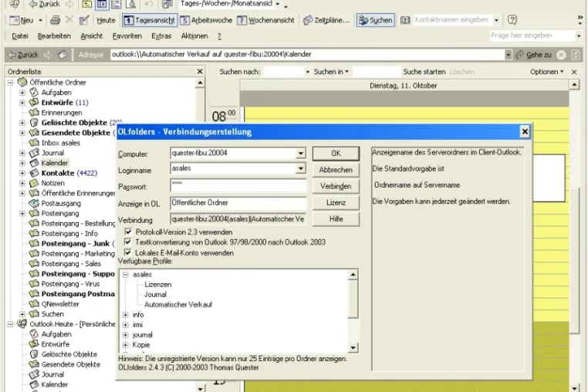Image resolution: width=588 pixels, height=392 pixels.
Task: Click the Verbinden button
Action: coord(336,187)
